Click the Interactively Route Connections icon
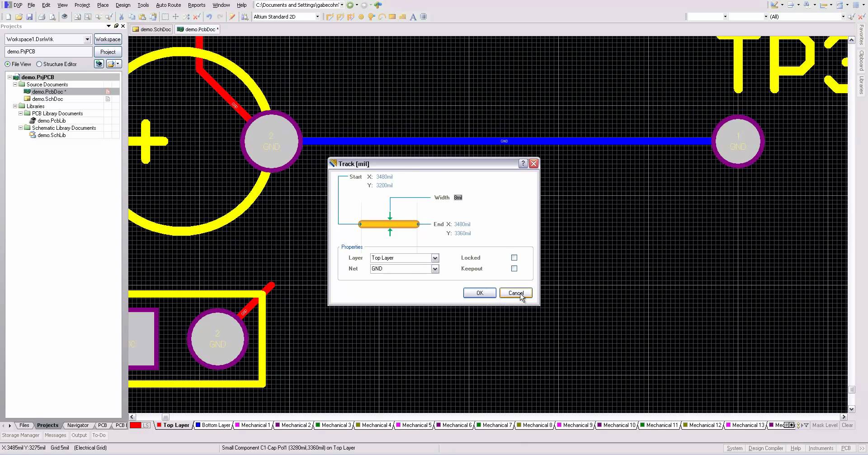Image resolution: width=868 pixels, height=455 pixels. click(x=330, y=17)
